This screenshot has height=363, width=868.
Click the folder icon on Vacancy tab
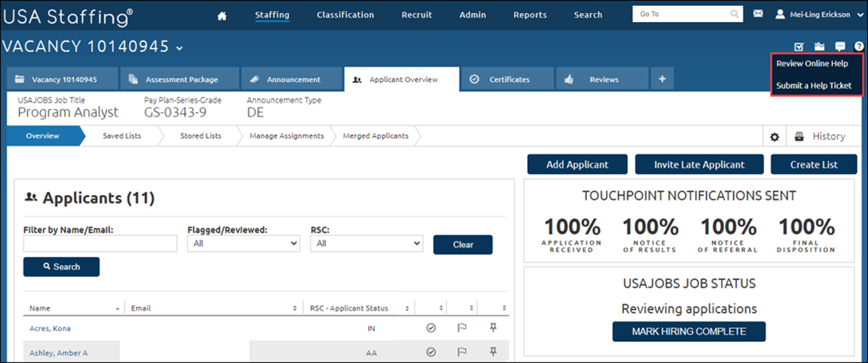click(20, 79)
